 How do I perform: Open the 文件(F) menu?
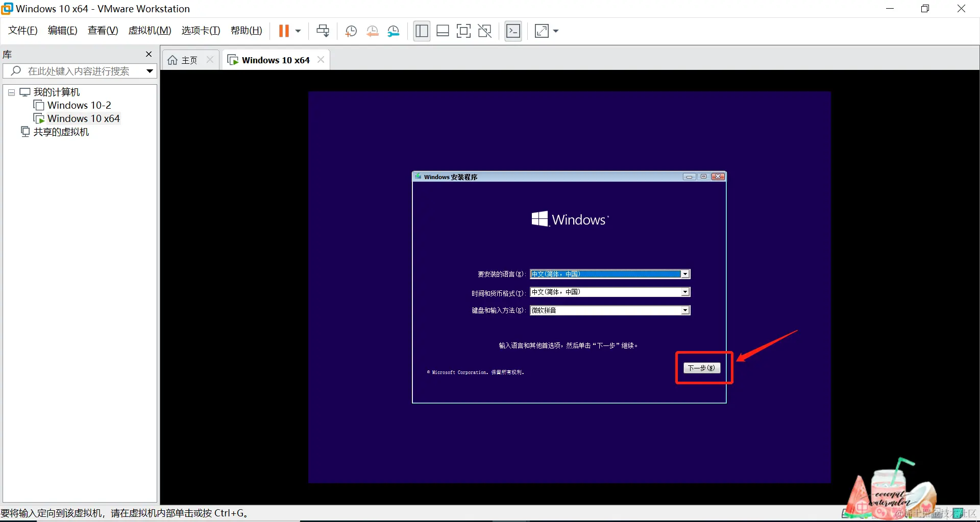(23, 31)
